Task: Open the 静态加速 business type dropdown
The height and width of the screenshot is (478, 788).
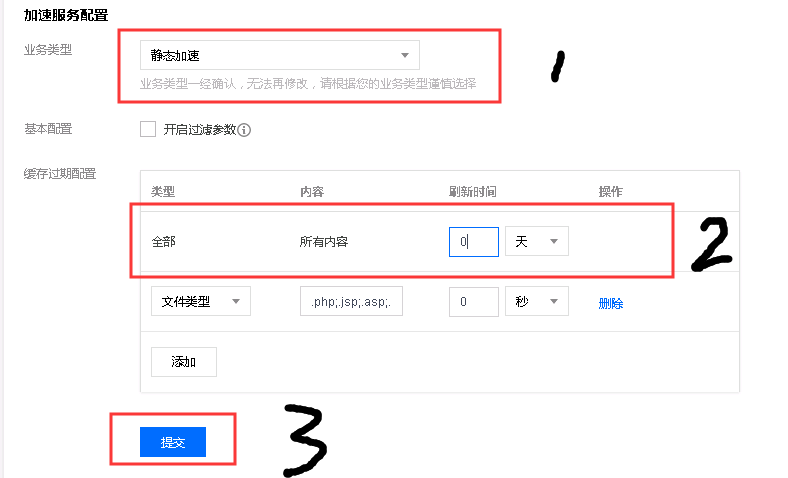Action: pos(279,55)
